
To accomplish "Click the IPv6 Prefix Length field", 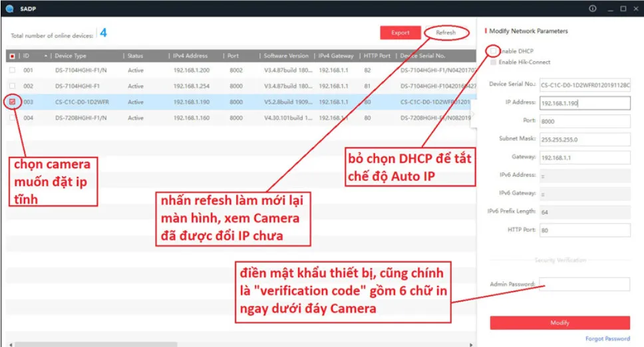I will click(585, 212).
